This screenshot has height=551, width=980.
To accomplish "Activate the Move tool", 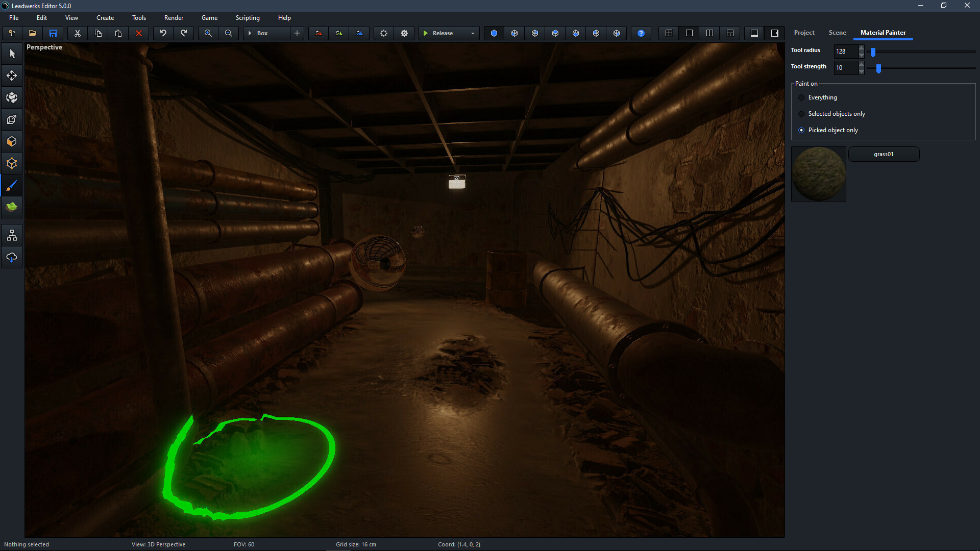I will pos(11,76).
